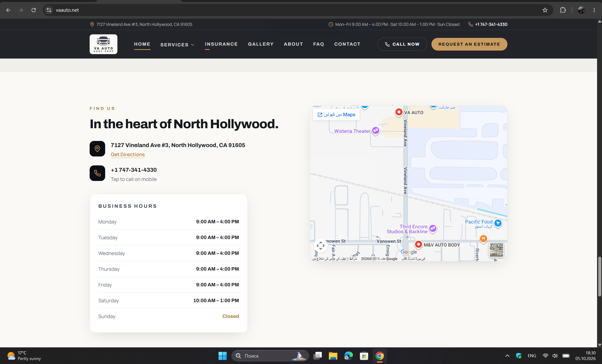
Task: Open map in Google Maps link
Action: click(336, 115)
